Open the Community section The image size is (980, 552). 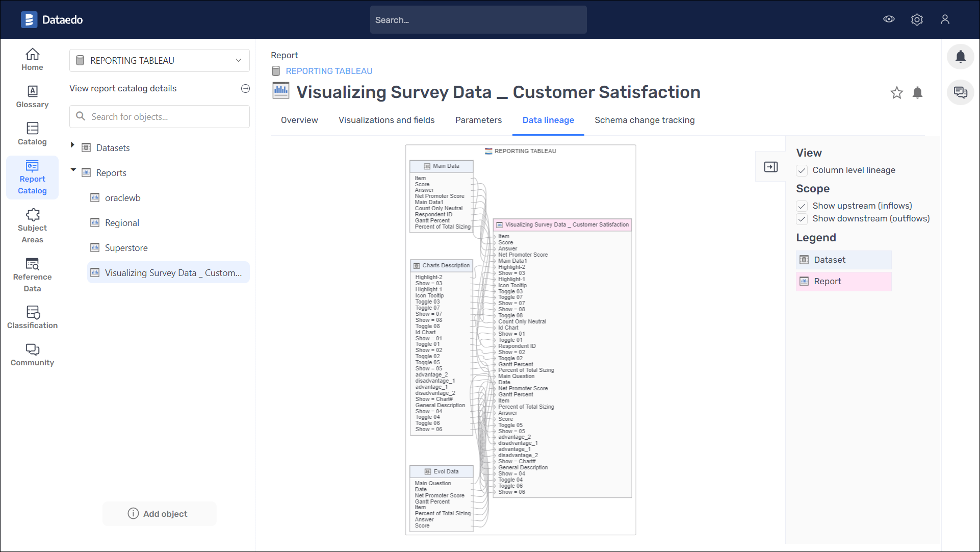32,355
